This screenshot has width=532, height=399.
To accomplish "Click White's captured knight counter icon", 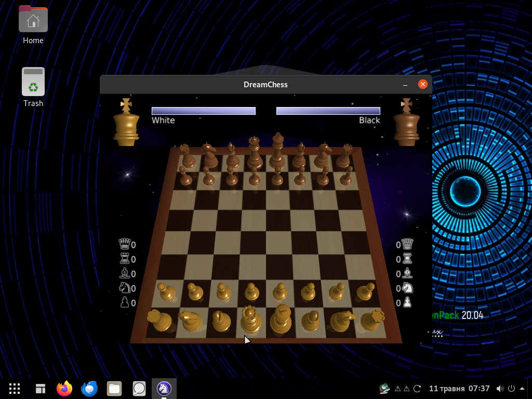I will 125,288.
